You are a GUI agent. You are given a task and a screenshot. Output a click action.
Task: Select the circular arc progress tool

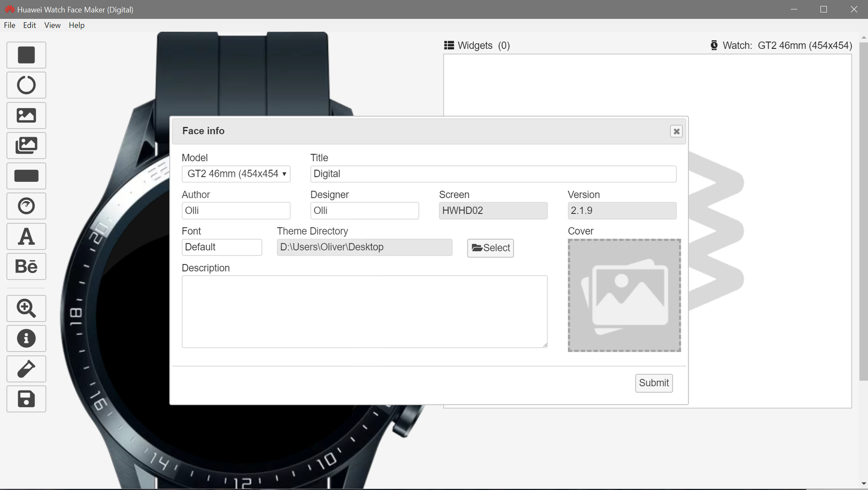26,85
